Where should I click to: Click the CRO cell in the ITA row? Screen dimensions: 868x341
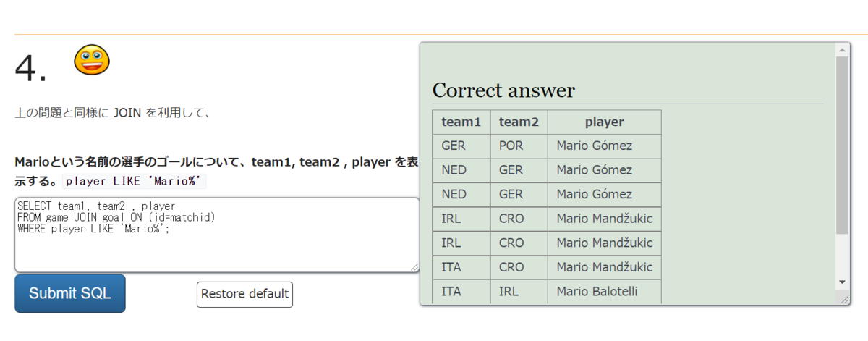point(511,267)
